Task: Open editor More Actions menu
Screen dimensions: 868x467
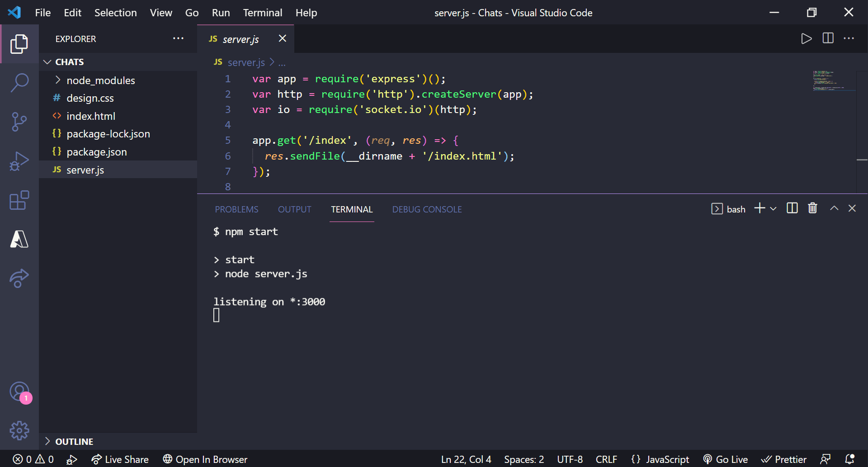Action: [849, 38]
